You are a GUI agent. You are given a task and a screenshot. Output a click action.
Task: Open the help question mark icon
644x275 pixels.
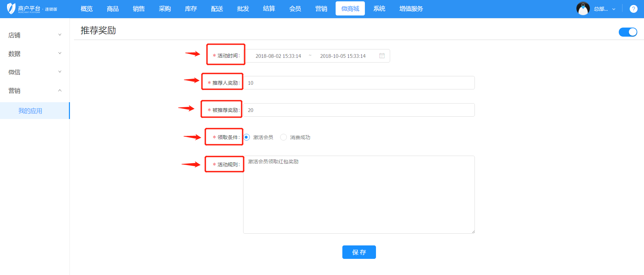[x=633, y=9]
